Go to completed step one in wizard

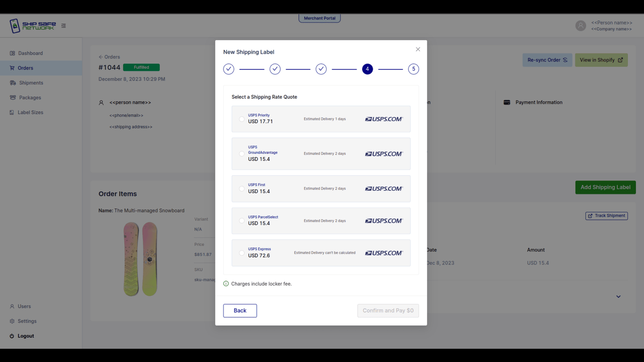[x=229, y=69]
